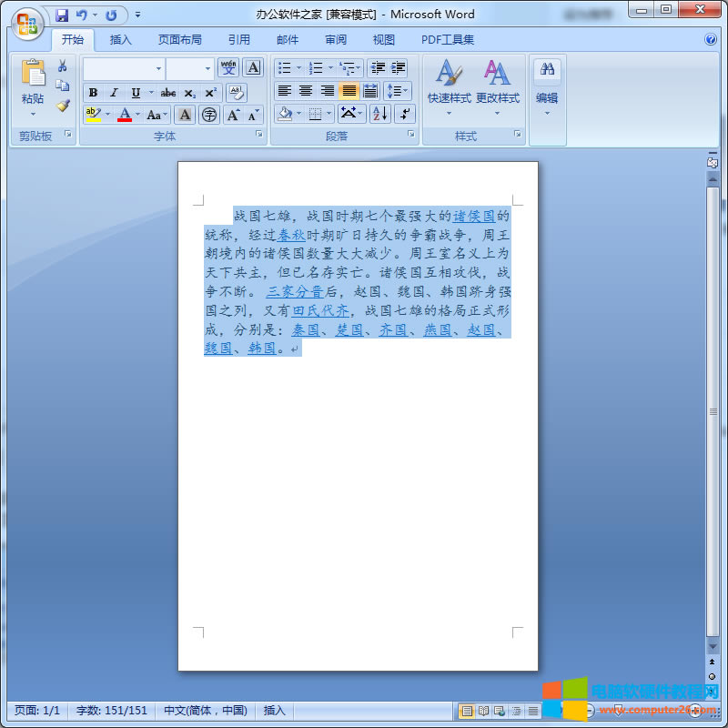Open the font name dropdown
The image size is (728, 728).
[x=158, y=68]
